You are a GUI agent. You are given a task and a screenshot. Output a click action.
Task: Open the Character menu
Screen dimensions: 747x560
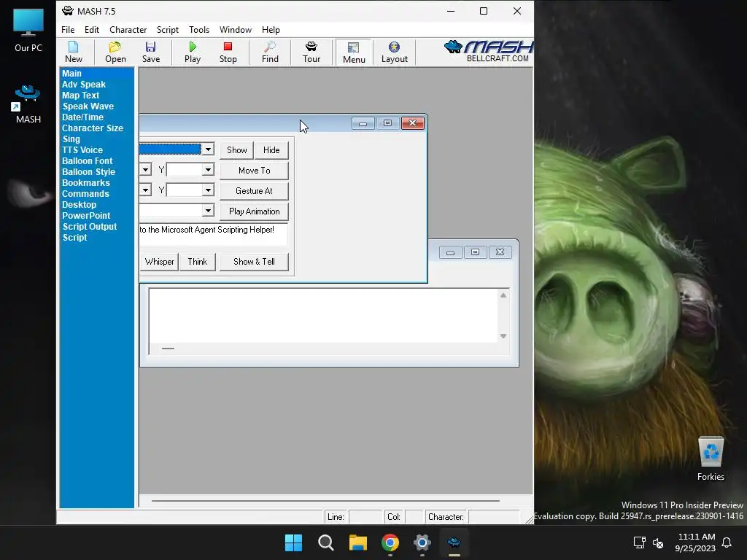click(x=128, y=29)
